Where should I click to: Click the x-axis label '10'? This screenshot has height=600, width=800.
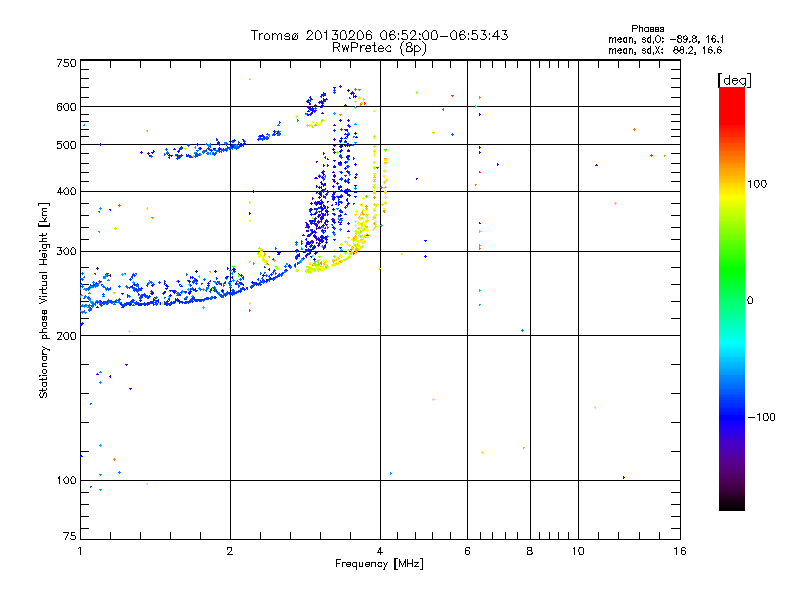tap(578, 551)
